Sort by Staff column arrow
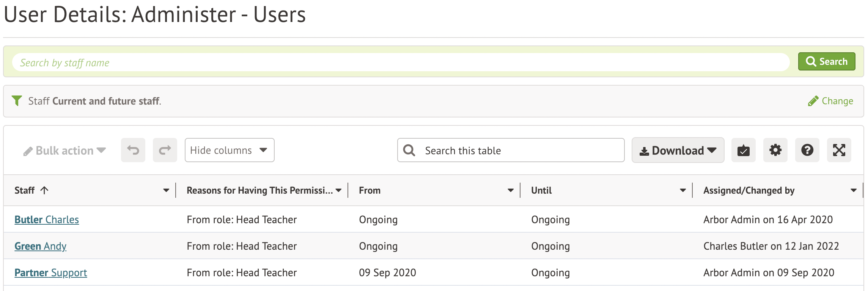 (44, 190)
